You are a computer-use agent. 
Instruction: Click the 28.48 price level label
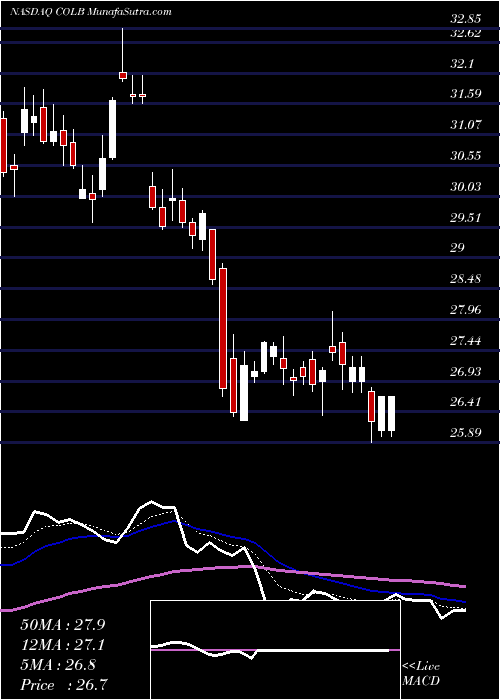pos(466,279)
